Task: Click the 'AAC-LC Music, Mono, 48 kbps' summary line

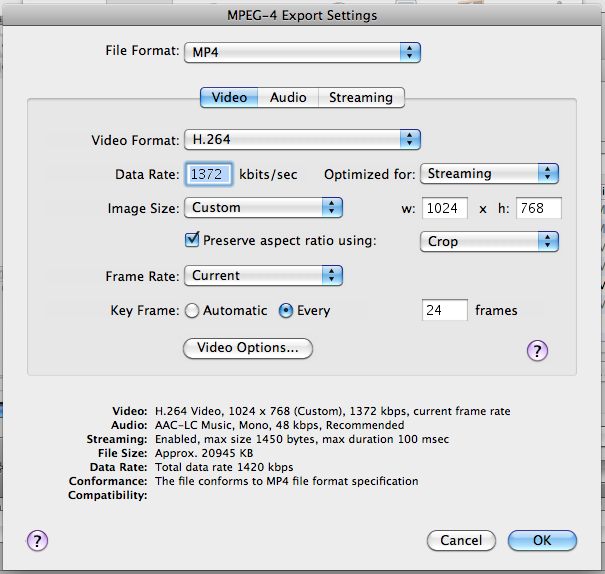Action: [279, 425]
